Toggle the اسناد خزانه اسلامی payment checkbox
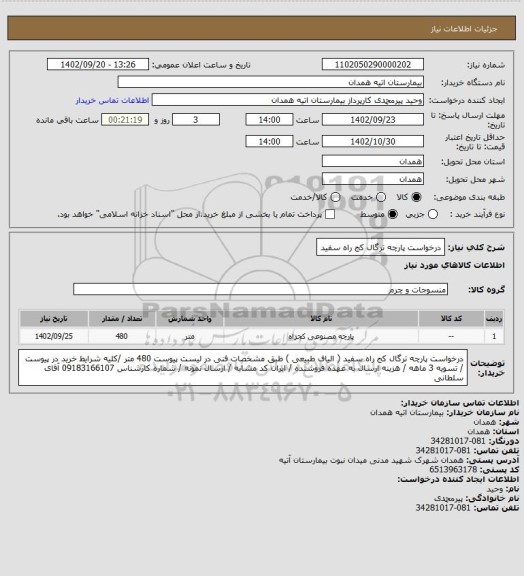Image resolution: width=524 pixels, height=576 pixels. [330, 214]
